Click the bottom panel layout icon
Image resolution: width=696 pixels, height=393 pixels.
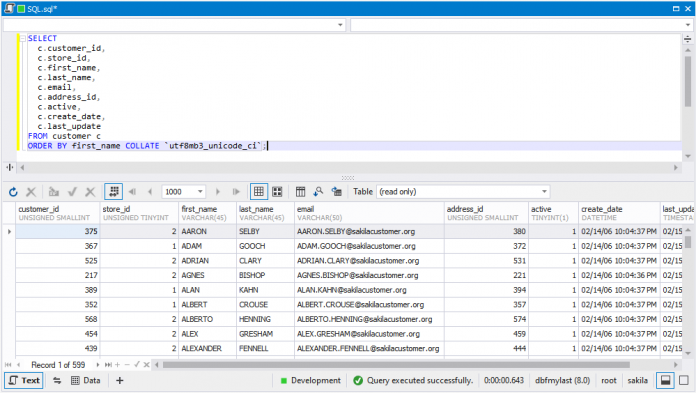pyautogui.click(x=665, y=381)
